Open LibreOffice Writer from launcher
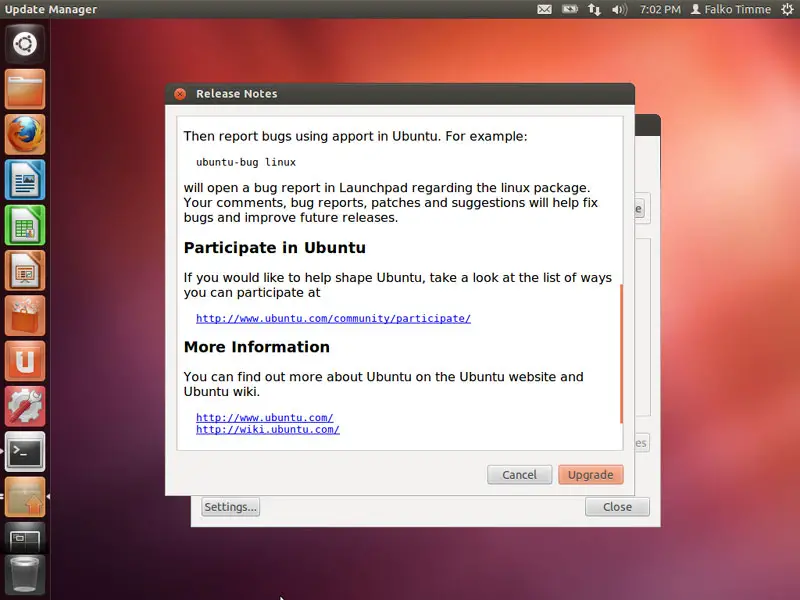This screenshot has height=600, width=800. coord(25,180)
